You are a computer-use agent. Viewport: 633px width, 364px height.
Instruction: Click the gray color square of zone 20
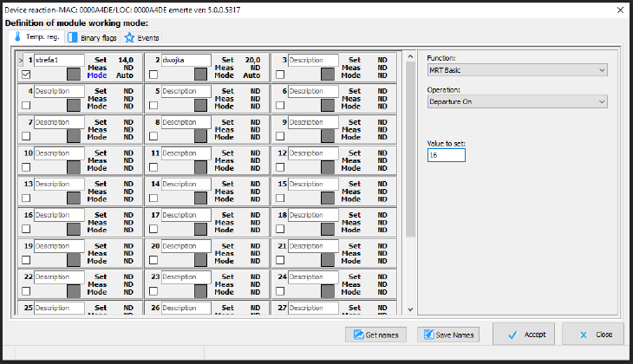point(200,260)
